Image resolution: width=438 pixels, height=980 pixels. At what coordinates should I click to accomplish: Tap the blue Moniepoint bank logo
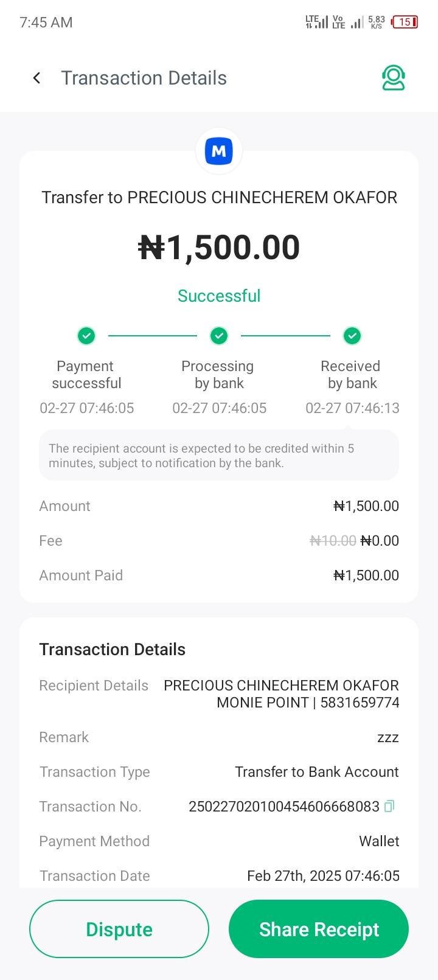click(x=219, y=151)
